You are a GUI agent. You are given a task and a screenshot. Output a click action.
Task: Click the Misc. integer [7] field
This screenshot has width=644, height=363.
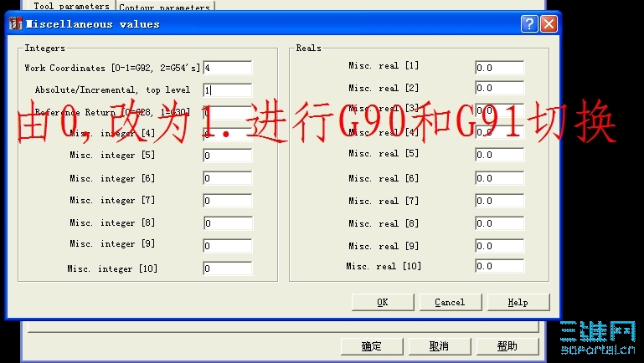(228, 201)
